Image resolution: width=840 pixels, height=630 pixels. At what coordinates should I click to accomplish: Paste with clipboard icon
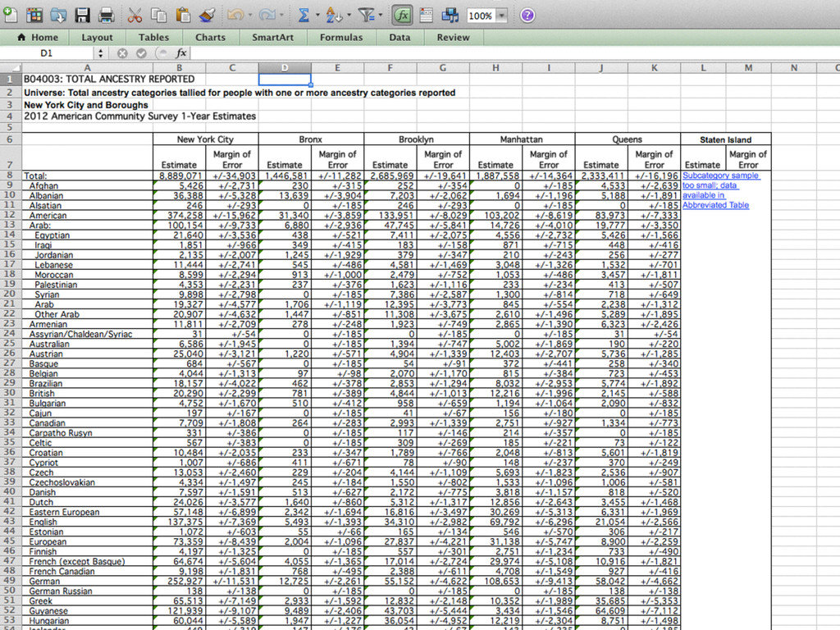click(183, 15)
